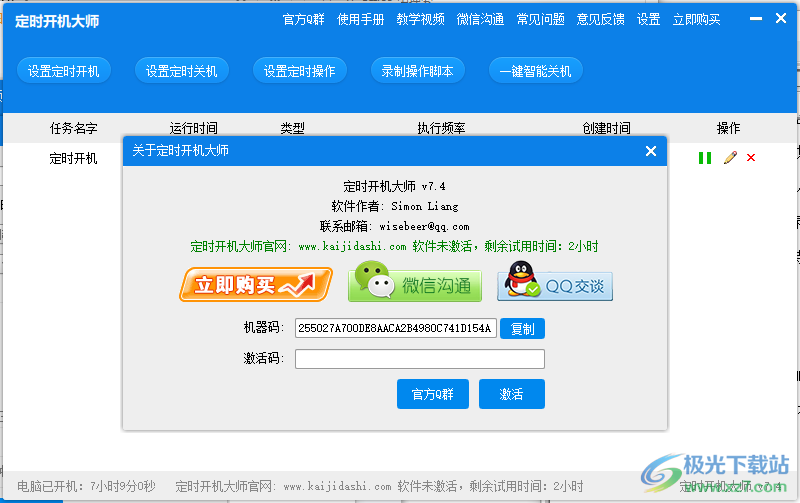Focus the 激活码 input field
This screenshot has width=800, height=503.
click(x=419, y=359)
